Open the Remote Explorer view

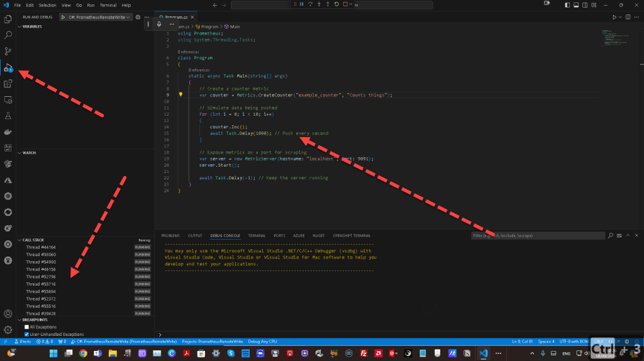(x=8, y=100)
